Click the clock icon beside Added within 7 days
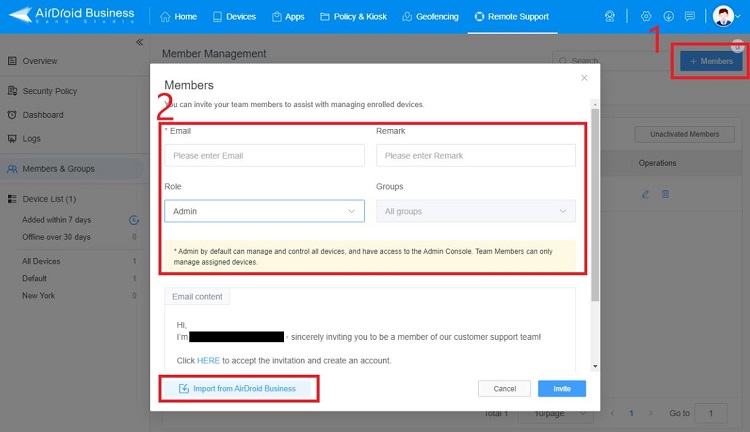750x432 pixels. click(134, 220)
